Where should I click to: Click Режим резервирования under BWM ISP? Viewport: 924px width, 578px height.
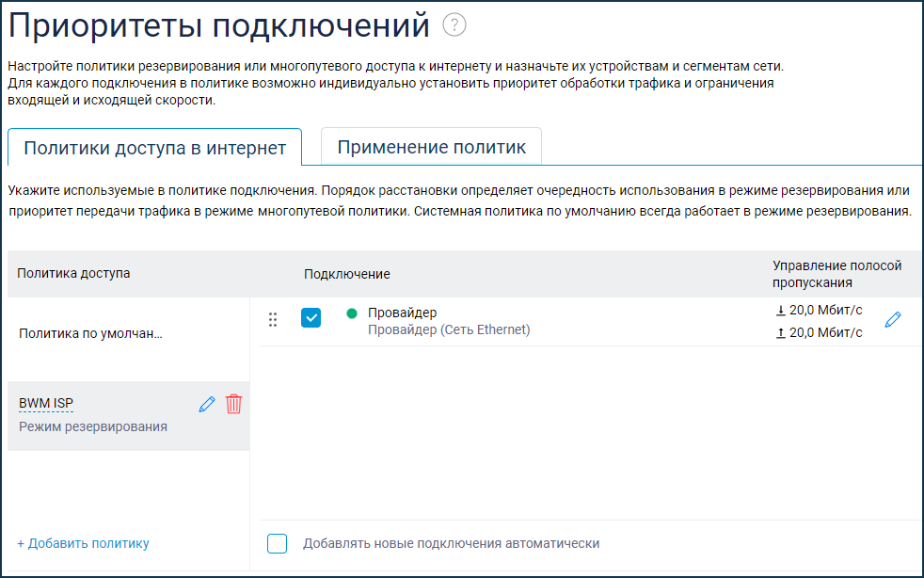pos(93,426)
